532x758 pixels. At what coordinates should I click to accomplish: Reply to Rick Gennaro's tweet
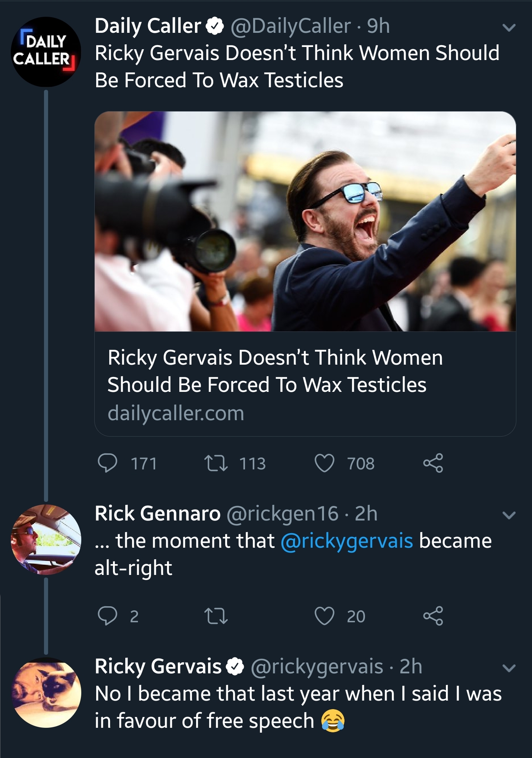pos(107,616)
